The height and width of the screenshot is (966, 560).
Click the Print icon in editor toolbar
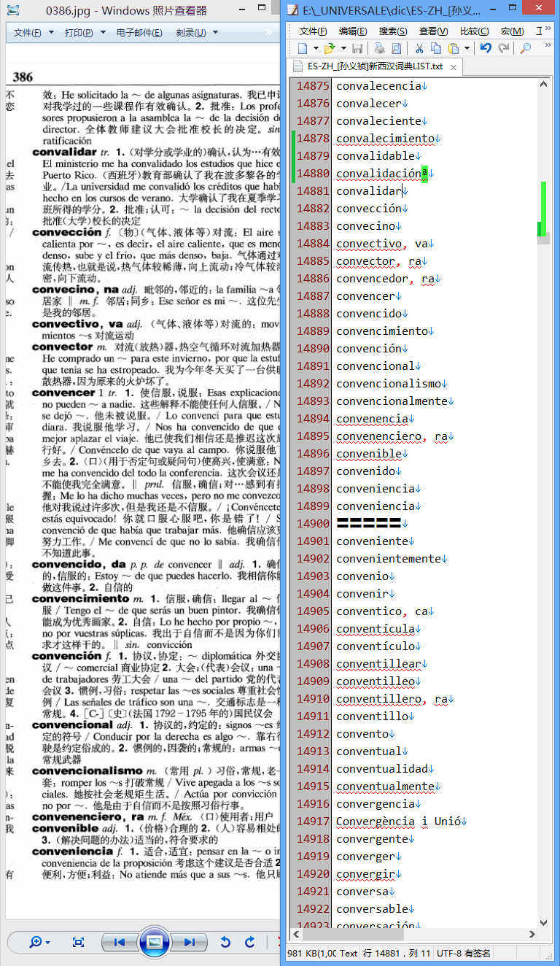pyautogui.click(x=379, y=48)
